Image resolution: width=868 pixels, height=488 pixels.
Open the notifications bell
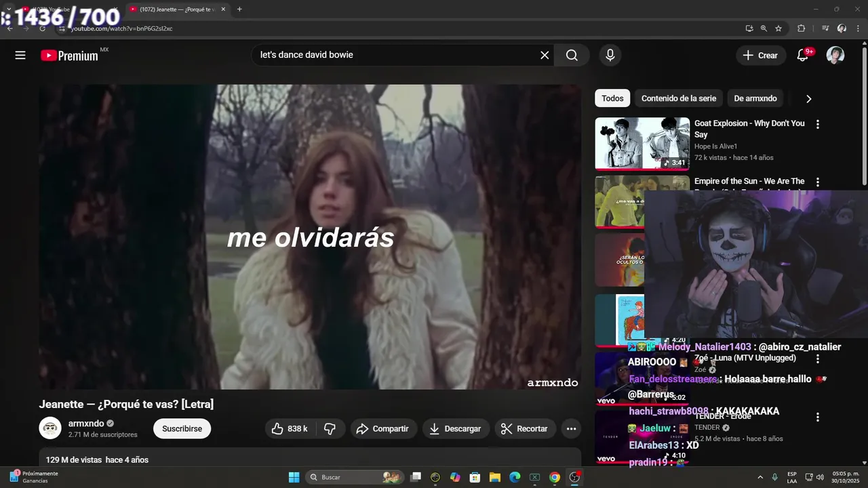tap(803, 56)
